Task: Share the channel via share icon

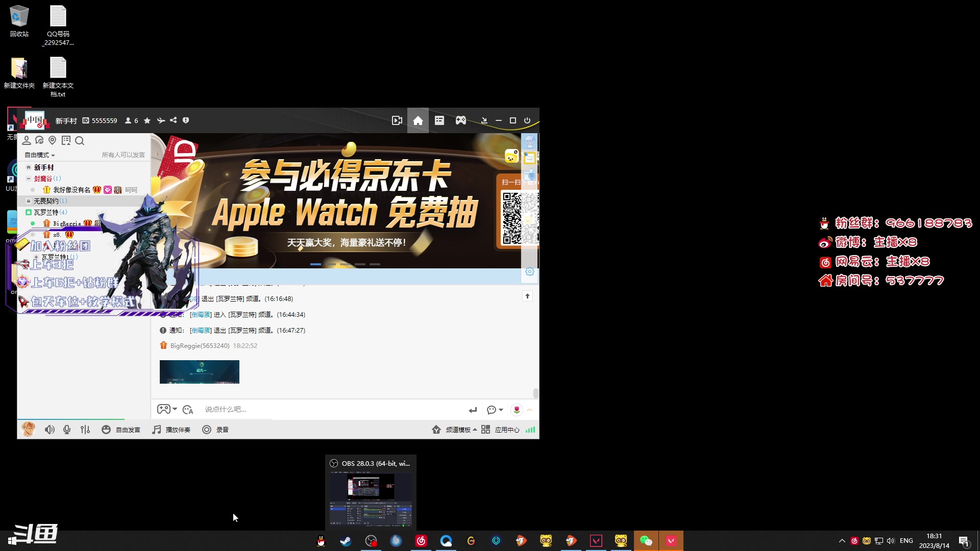Action: 174,120
